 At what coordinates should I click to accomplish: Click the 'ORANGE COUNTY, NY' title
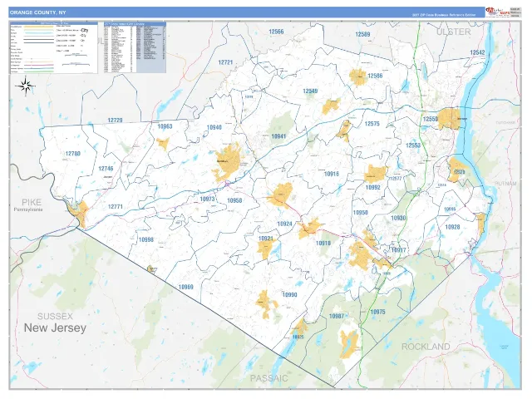(x=37, y=12)
